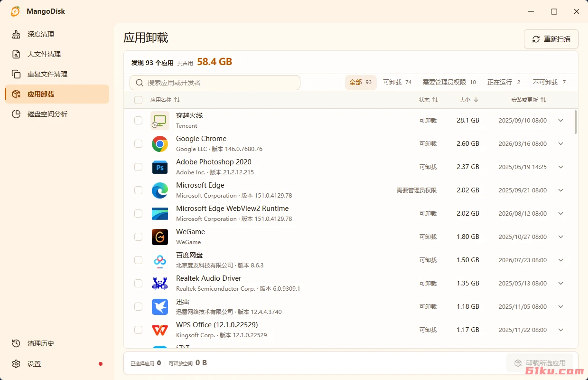The image size is (588, 380).
Task: Expand details for Adobe Photoshop 2020
Action: pyautogui.click(x=561, y=167)
